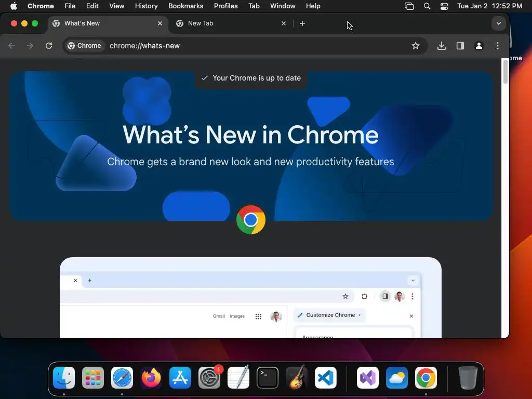Open Launchpad from the Dock
Viewport: 532px width, 399px height.
pyautogui.click(x=93, y=378)
